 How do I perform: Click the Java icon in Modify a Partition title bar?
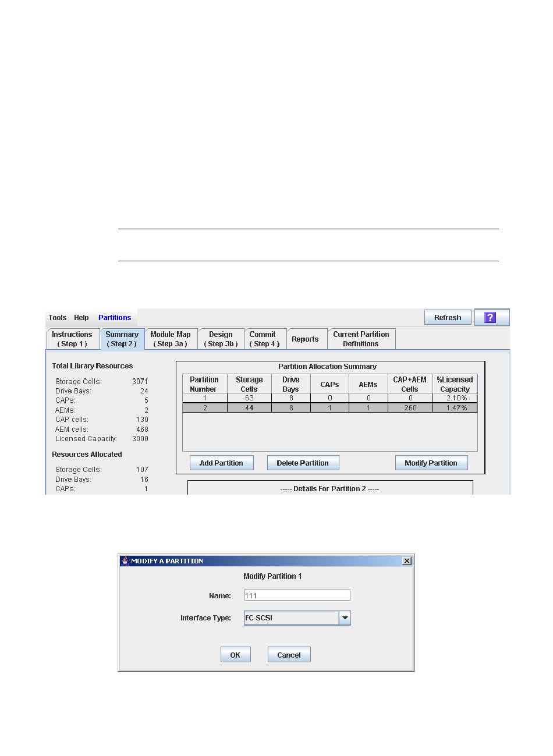[x=125, y=560]
